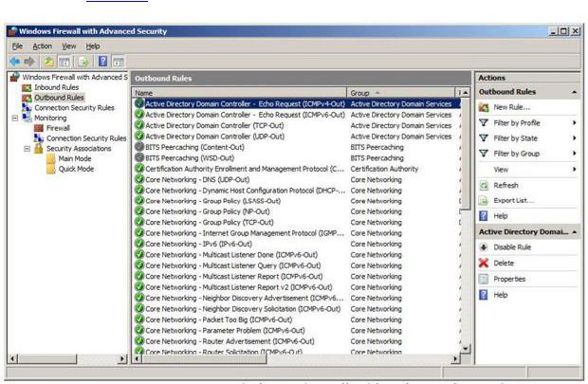Screen dimensions: 588x384
Task: Click New Rule... in Actions pane
Action: [x=512, y=108]
